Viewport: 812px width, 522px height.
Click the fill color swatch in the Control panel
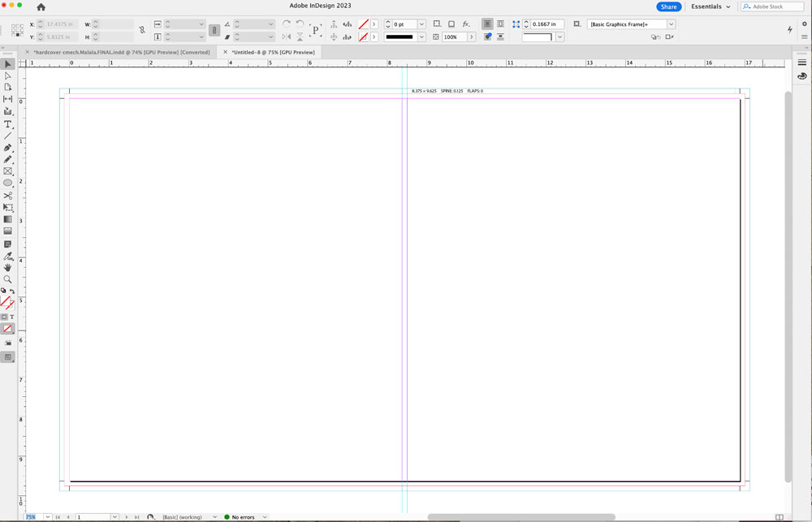tap(364, 24)
